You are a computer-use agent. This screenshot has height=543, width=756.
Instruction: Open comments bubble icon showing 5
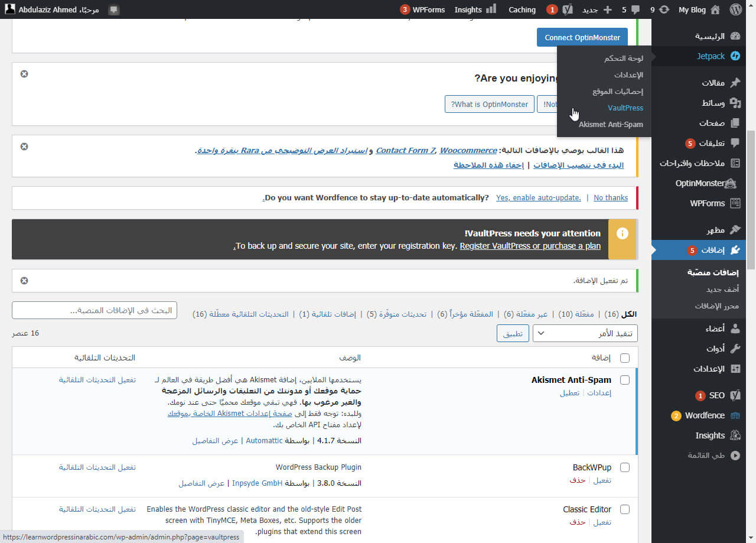click(636, 9)
